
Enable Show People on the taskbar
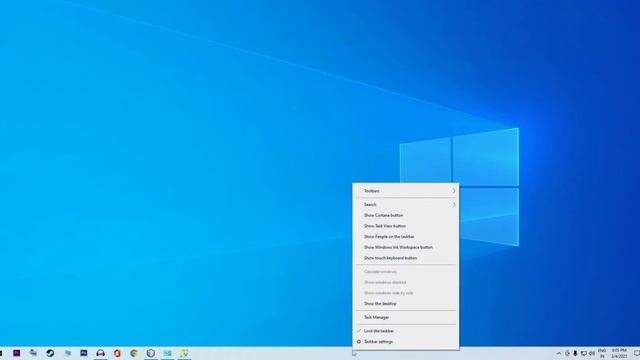406,237
